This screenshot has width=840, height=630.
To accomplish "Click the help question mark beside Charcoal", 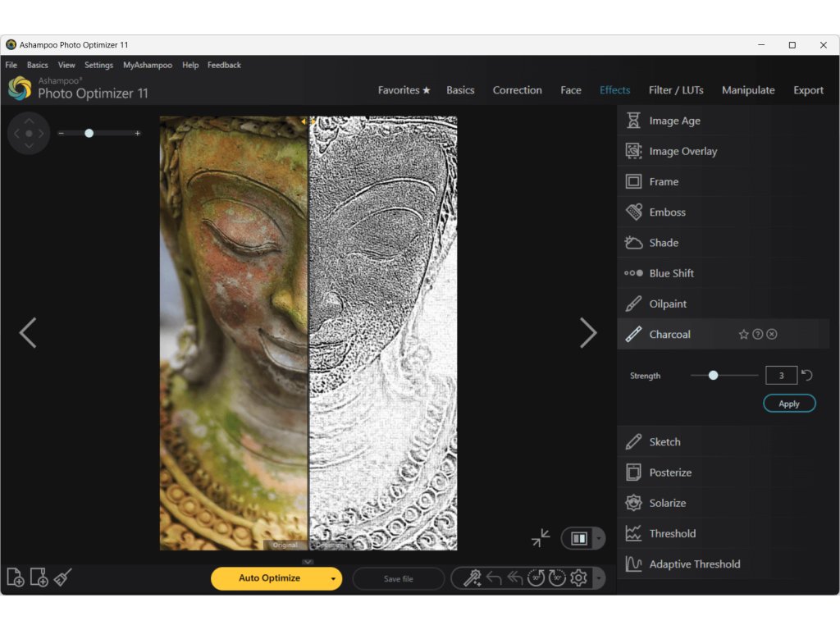I will [x=758, y=335].
